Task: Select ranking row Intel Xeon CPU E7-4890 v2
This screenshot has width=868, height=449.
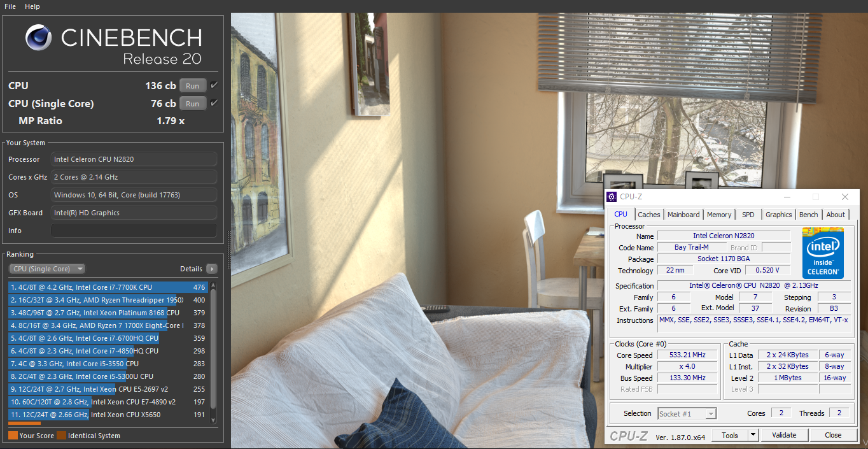Action: pyautogui.click(x=109, y=402)
